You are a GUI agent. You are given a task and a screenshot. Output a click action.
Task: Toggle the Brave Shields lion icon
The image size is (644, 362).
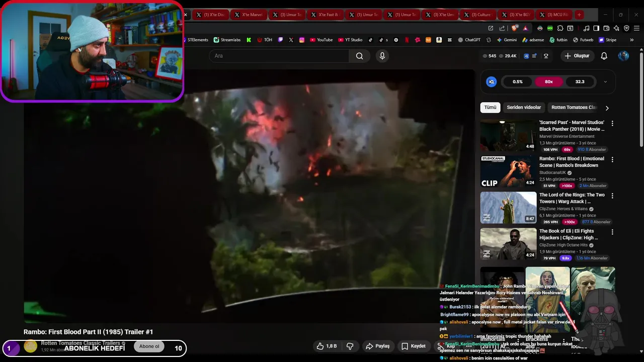pos(514,29)
